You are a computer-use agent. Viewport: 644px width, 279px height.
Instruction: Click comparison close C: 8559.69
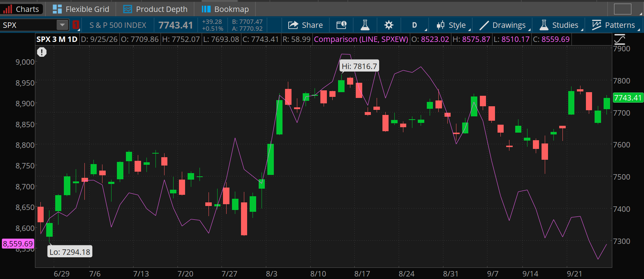coord(552,39)
